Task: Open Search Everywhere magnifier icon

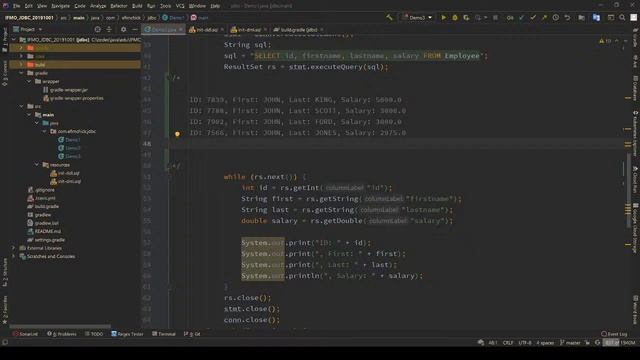Action: [x=622, y=18]
